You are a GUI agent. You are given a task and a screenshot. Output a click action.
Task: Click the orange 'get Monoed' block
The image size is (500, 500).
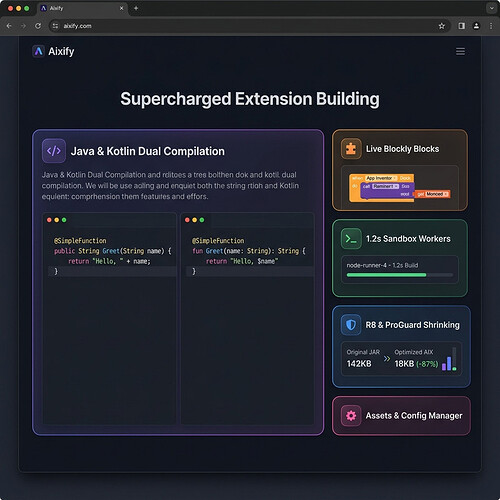point(432,194)
